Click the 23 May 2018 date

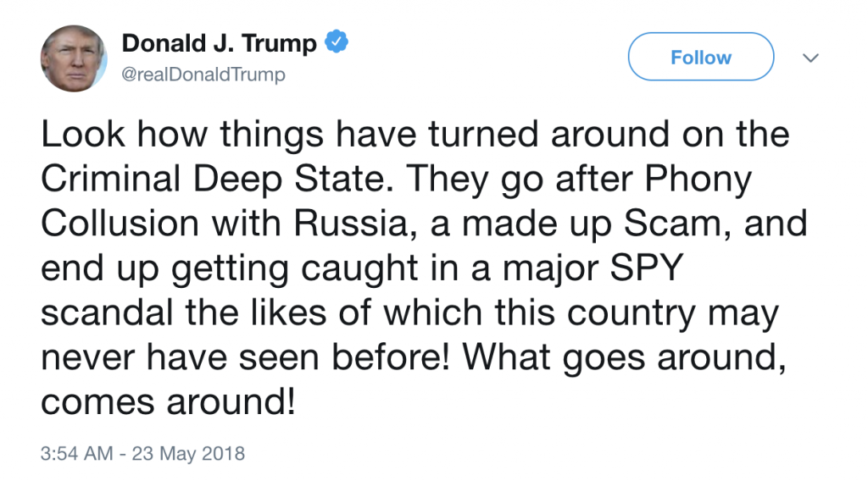pyautogui.click(x=187, y=453)
